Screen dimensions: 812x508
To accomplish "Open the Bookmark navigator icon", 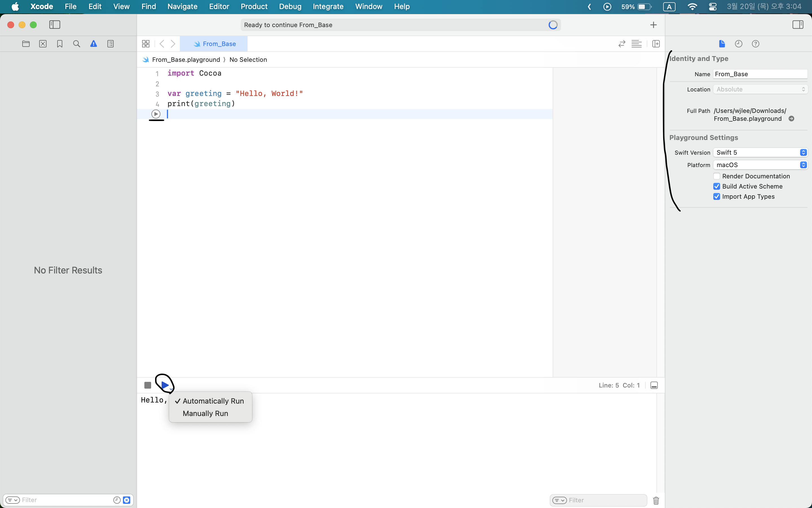I will point(60,44).
